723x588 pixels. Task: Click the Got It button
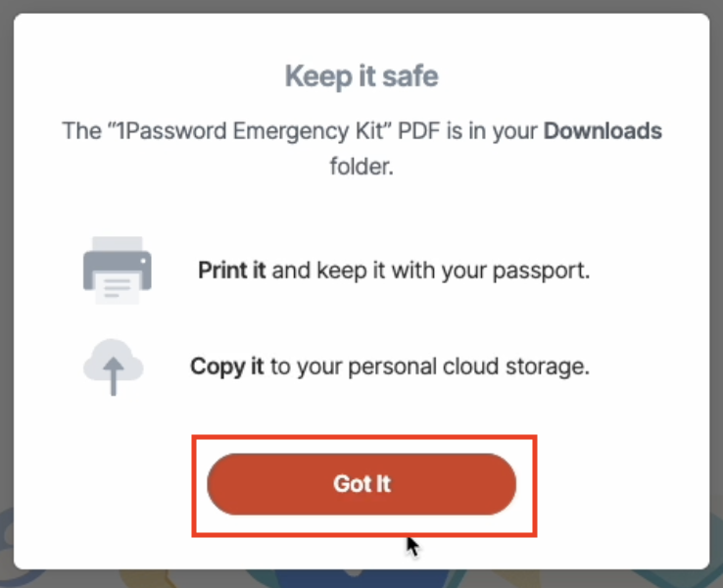tap(361, 484)
